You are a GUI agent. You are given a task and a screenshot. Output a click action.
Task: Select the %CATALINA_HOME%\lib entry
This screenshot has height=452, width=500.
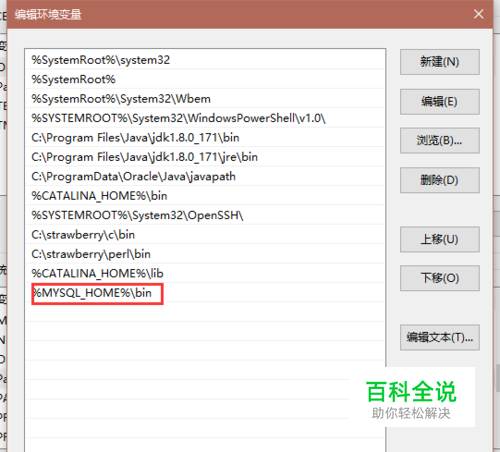coord(205,273)
